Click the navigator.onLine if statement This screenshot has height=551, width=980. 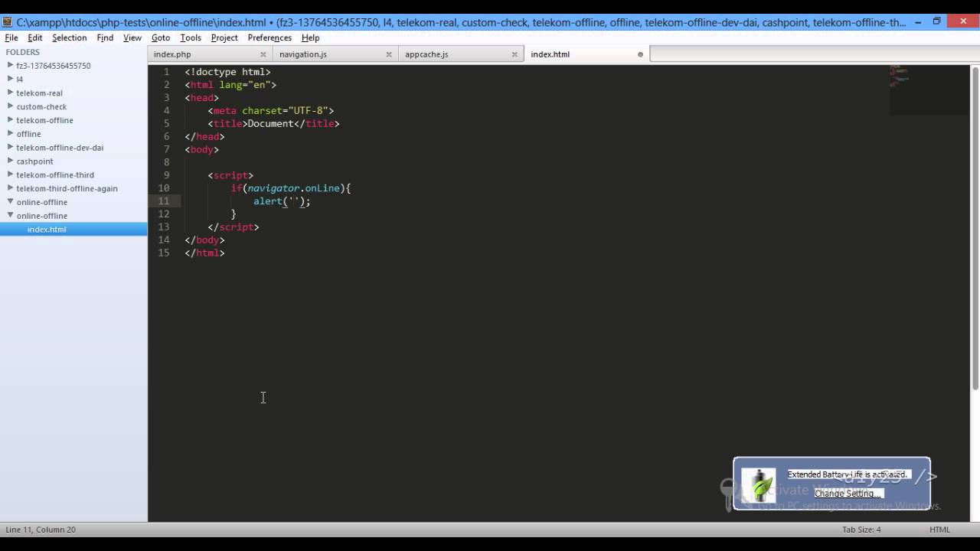click(291, 188)
